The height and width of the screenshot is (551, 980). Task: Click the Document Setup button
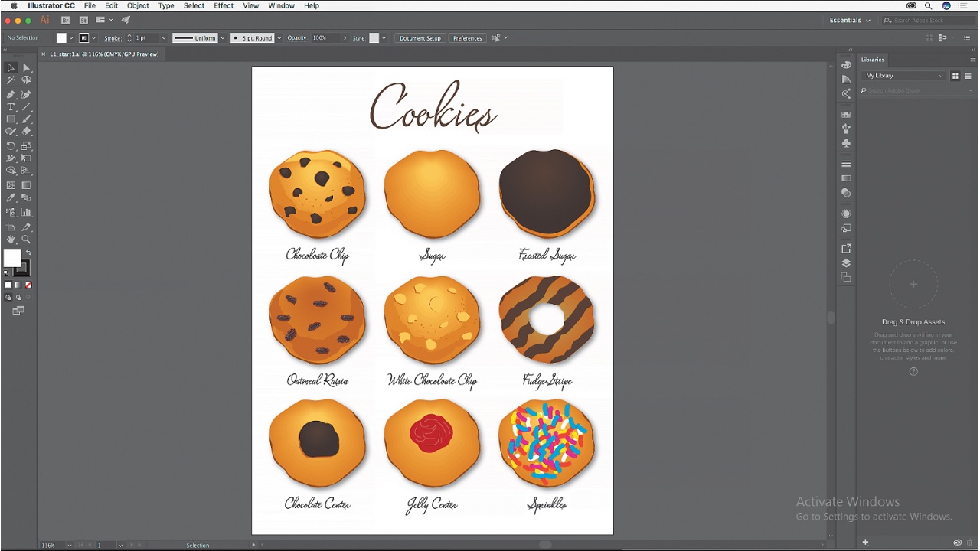coord(420,37)
